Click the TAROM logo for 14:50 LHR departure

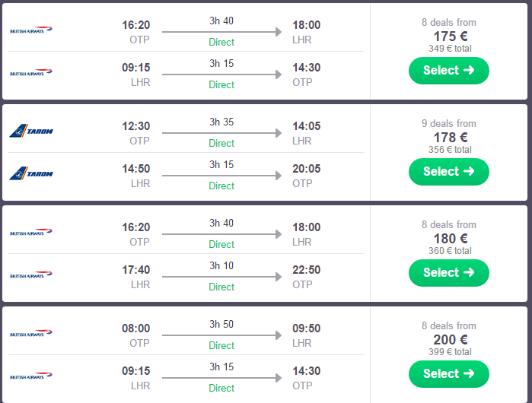(31, 174)
